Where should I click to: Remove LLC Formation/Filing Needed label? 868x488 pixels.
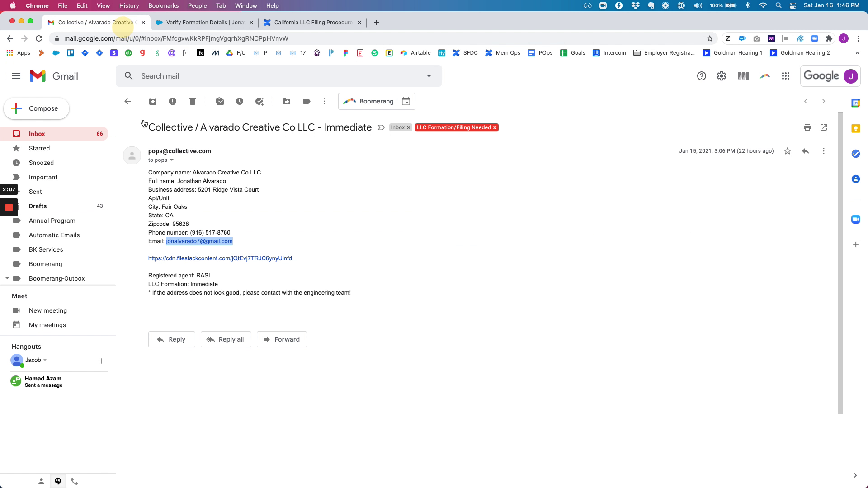pos(495,127)
